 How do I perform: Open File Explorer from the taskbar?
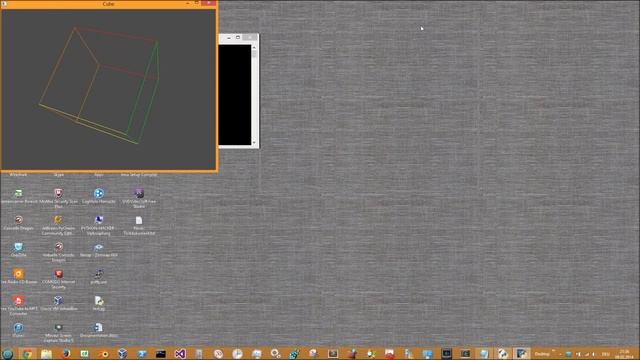[x=46, y=354]
